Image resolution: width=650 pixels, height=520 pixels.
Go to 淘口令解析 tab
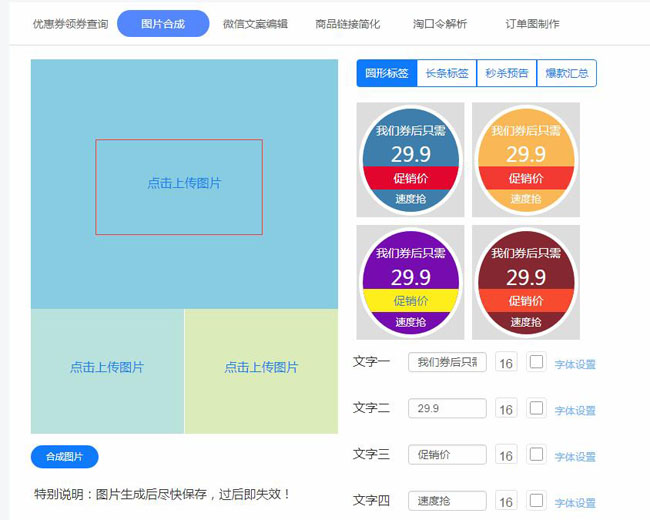pos(440,24)
